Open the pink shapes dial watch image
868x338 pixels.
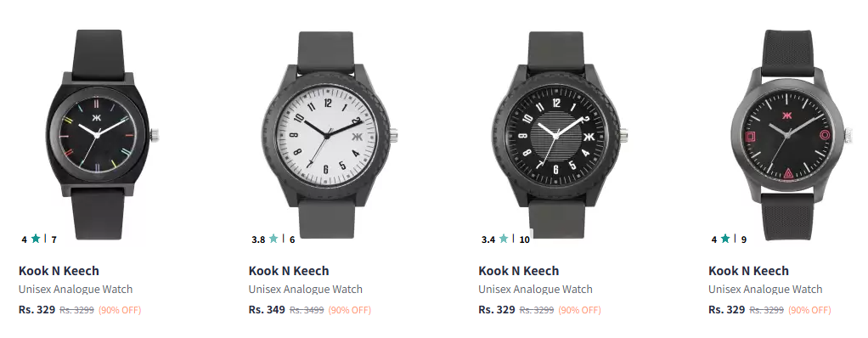pos(787,134)
